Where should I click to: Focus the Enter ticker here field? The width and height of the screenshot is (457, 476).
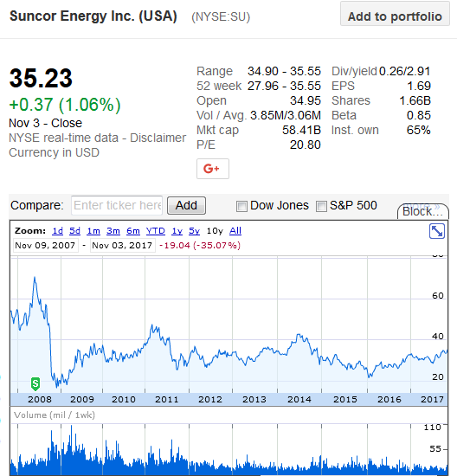pyautogui.click(x=117, y=205)
